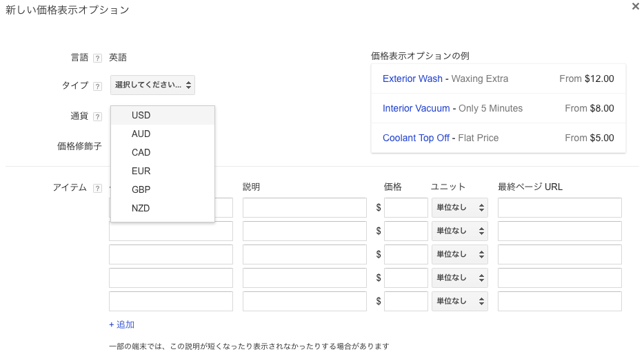Click 価格表示オプションの例 heading
644x354 pixels.
click(x=420, y=56)
